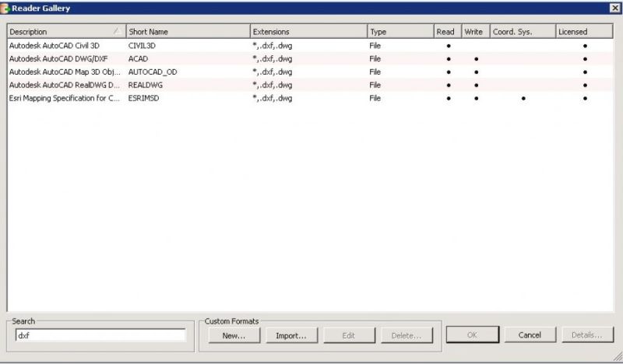
Task: Click the extensions cell for ESRIMSD
Action: tap(272, 98)
